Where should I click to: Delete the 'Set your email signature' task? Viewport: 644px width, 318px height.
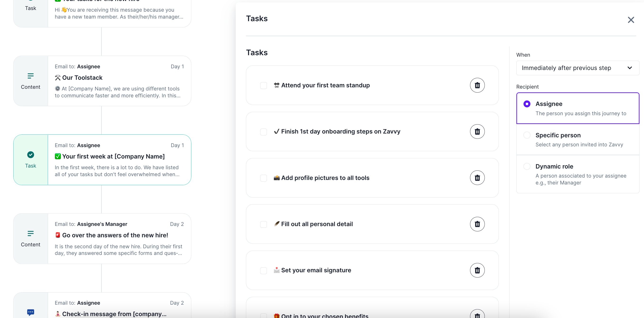click(x=477, y=270)
